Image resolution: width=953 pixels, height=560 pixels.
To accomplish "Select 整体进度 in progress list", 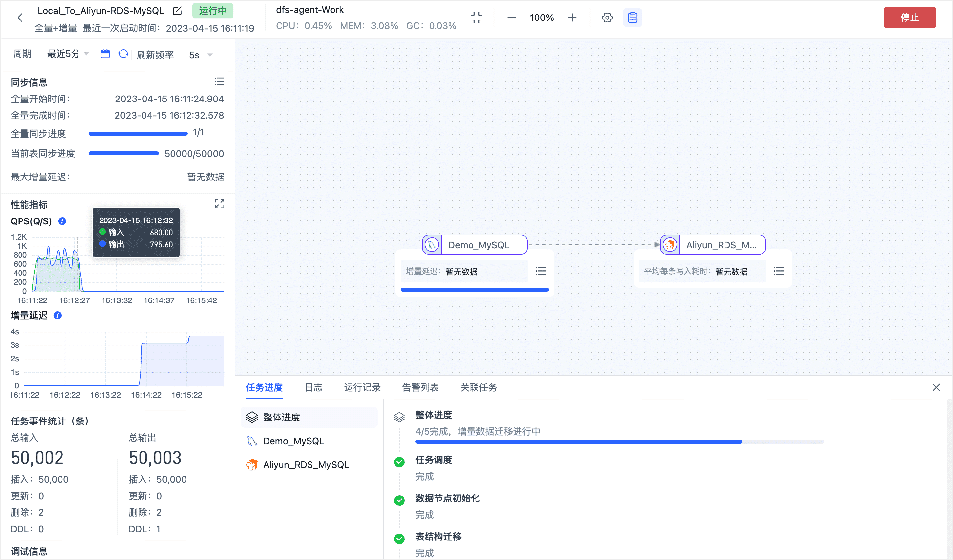I will pos(309,417).
